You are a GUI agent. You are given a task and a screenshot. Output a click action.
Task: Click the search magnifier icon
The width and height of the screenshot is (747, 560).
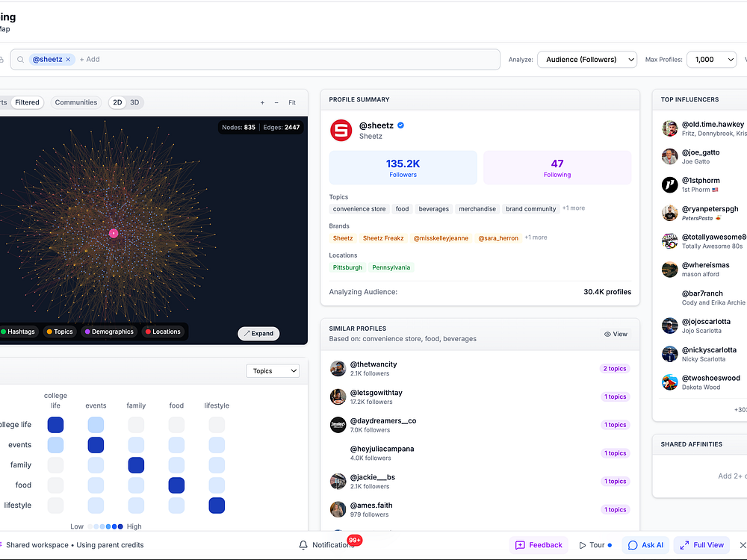20,60
